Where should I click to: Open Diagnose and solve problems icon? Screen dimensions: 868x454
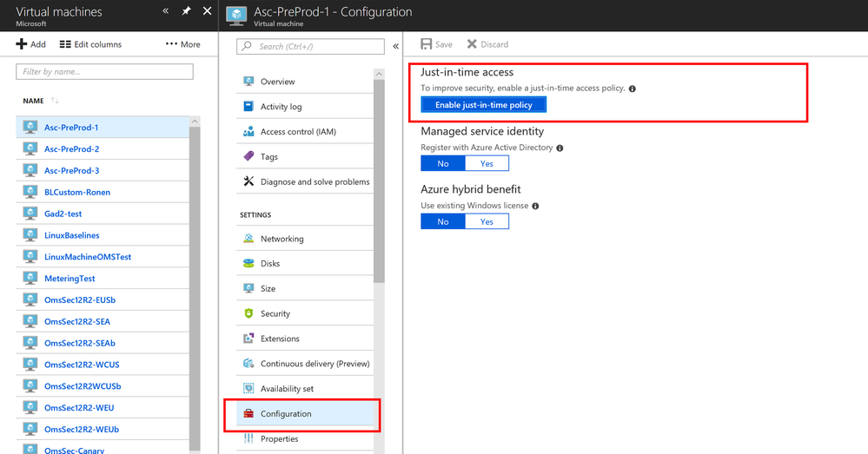(248, 181)
